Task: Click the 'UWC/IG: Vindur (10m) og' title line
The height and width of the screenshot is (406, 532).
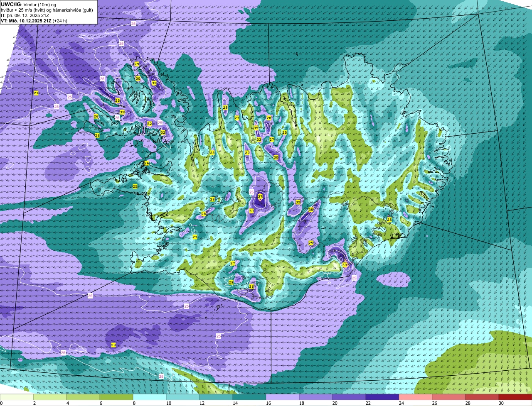Action: [29, 4]
